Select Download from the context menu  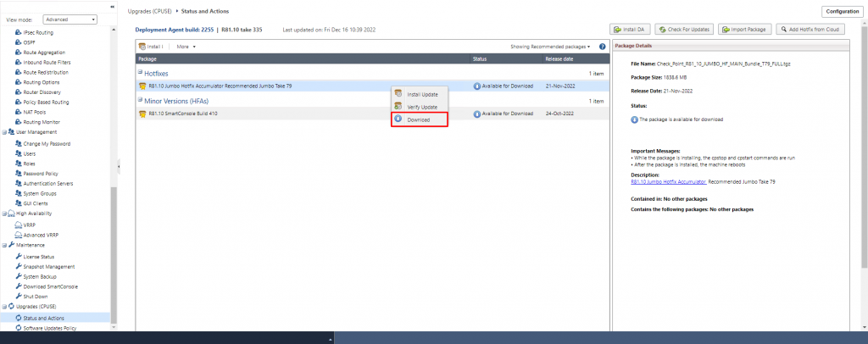[418, 120]
